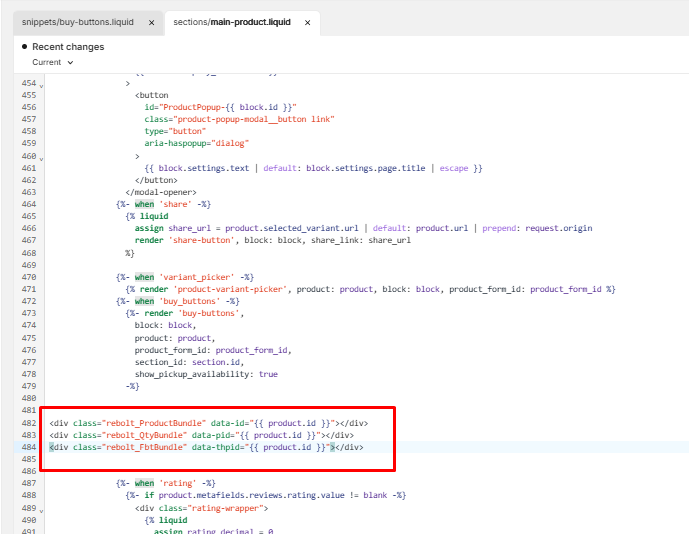Collapse code fold at line 460
This screenshot has width=689, height=534.
point(41,159)
